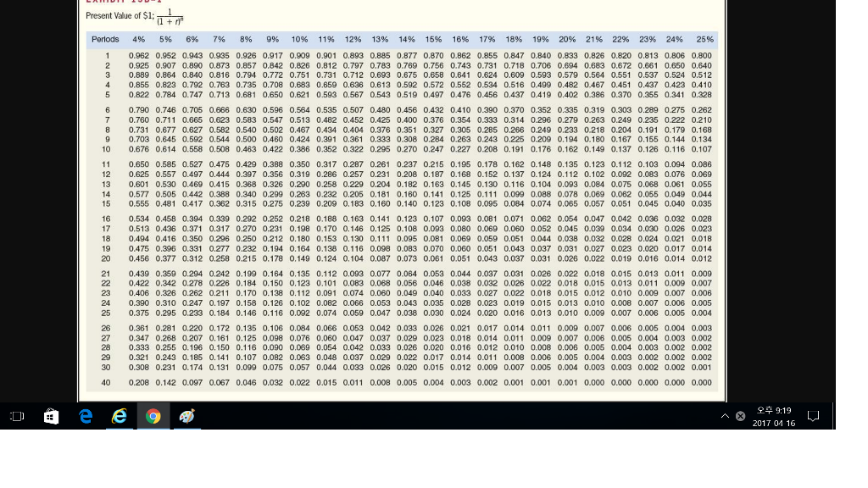Click the Show desktop strip at the taskbar's far right
The width and height of the screenshot is (868, 488).
coord(834,416)
